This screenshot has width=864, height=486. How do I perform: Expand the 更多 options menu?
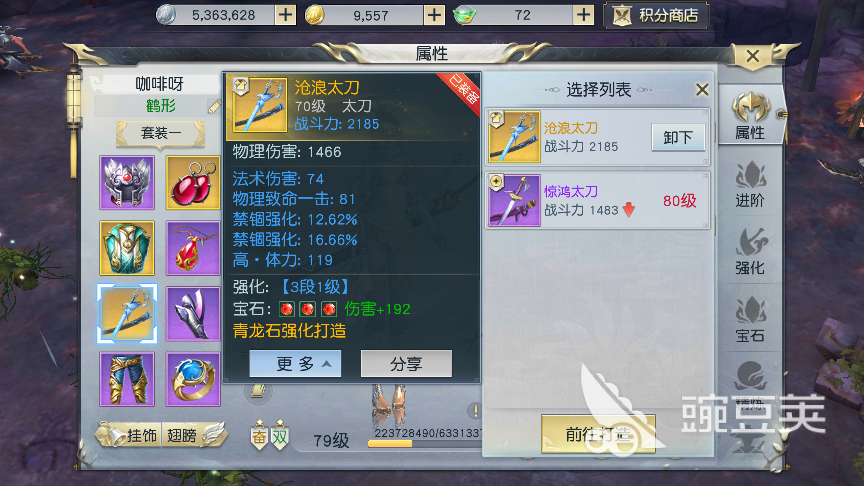[295, 364]
